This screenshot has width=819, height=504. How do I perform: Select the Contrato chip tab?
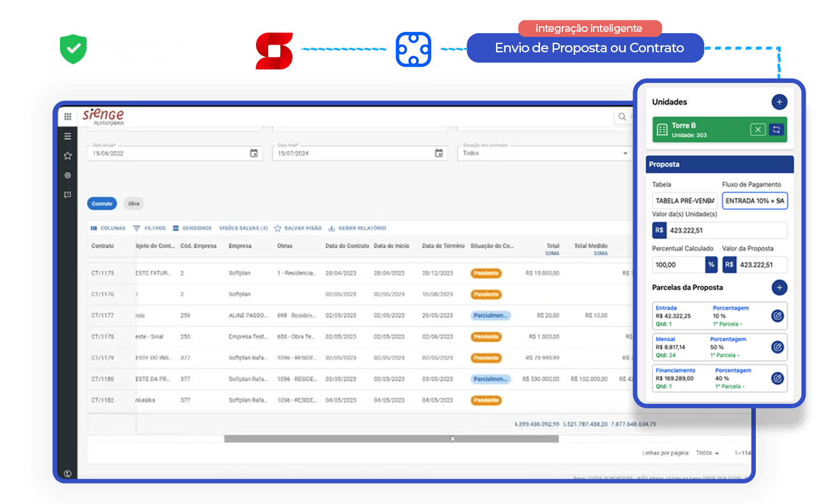tap(102, 204)
